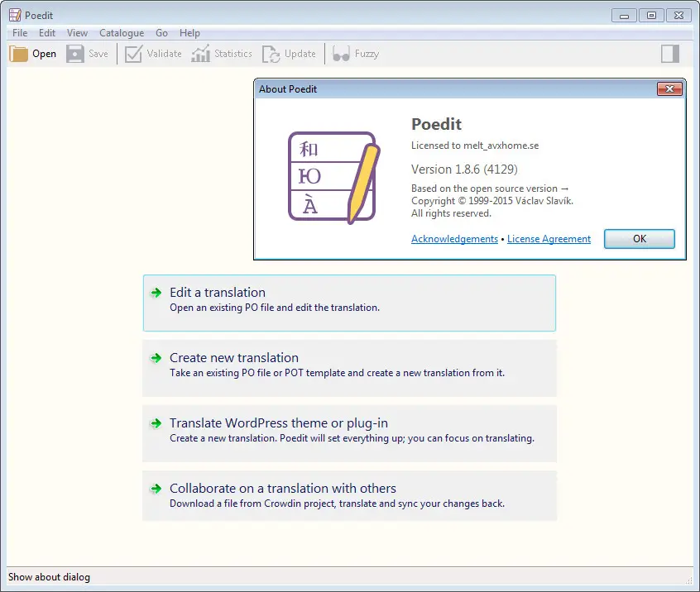700x592 pixels.
Task: Open the Catalogue menu
Action: (122, 33)
